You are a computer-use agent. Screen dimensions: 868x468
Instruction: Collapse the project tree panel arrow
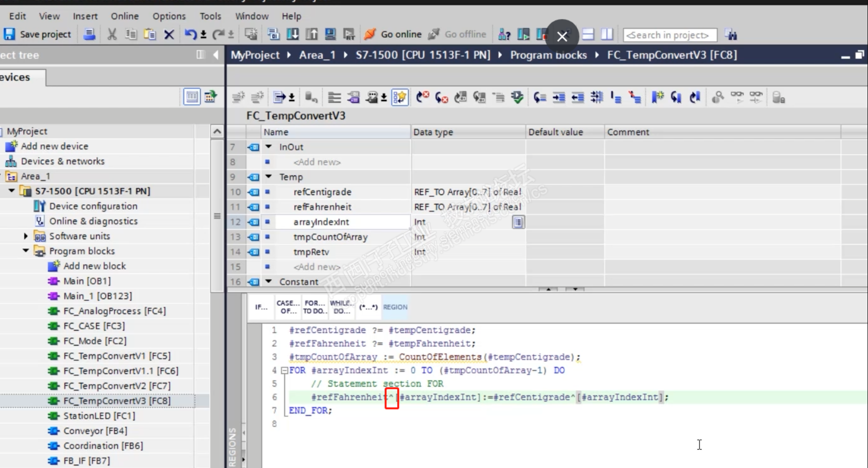coord(215,55)
